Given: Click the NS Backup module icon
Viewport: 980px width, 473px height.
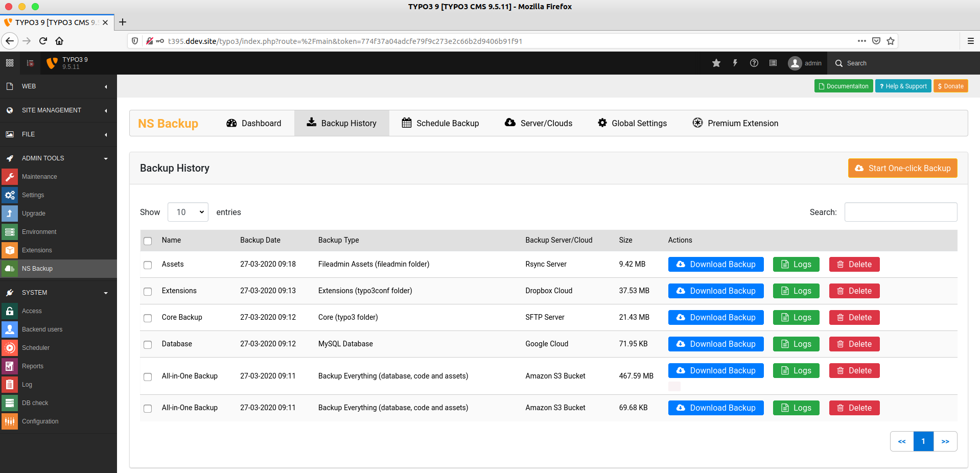Looking at the screenshot, I should tap(10, 269).
